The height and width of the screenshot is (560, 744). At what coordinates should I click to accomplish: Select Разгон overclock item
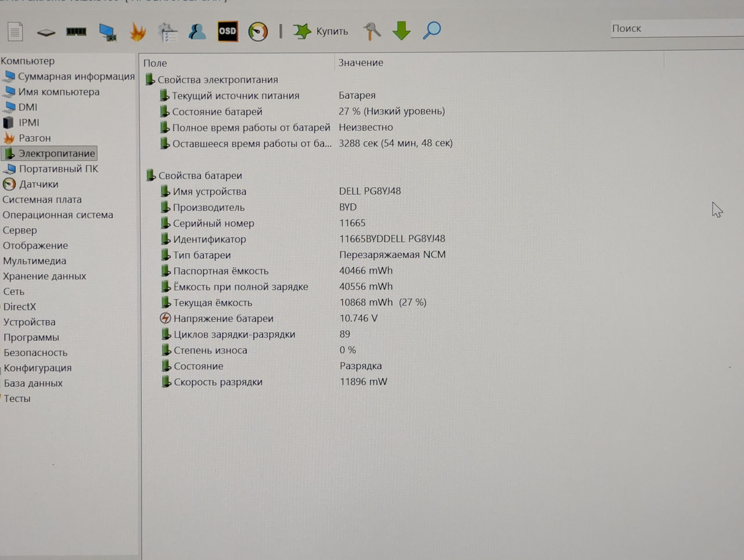[x=27, y=138]
